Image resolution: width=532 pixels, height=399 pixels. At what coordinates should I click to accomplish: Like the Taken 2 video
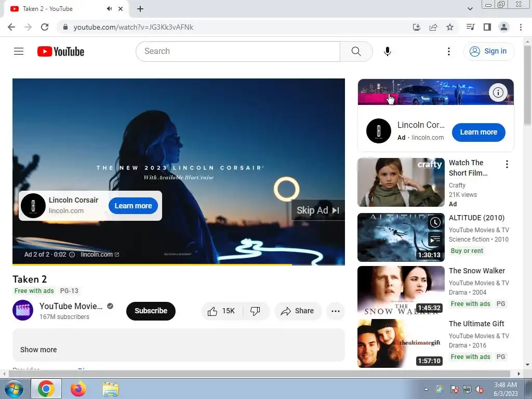[222, 311]
